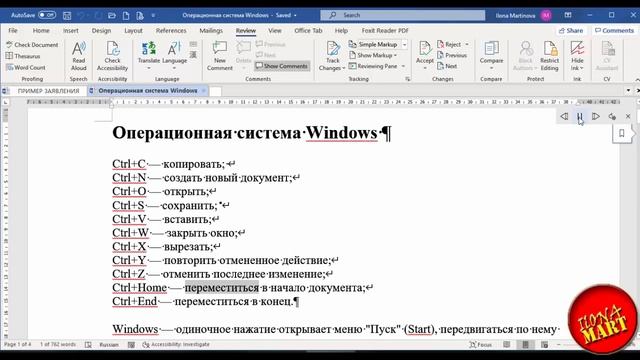Collapse the ribbon with the chevron
This screenshot has width=640, height=360.
[x=637, y=79]
